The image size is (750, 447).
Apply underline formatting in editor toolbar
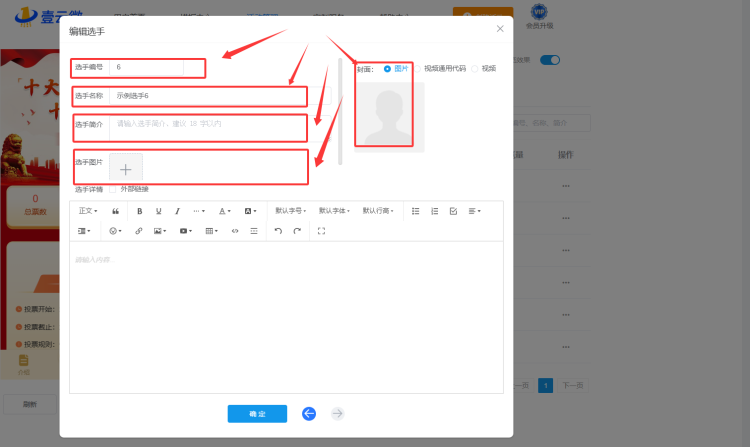[158, 211]
